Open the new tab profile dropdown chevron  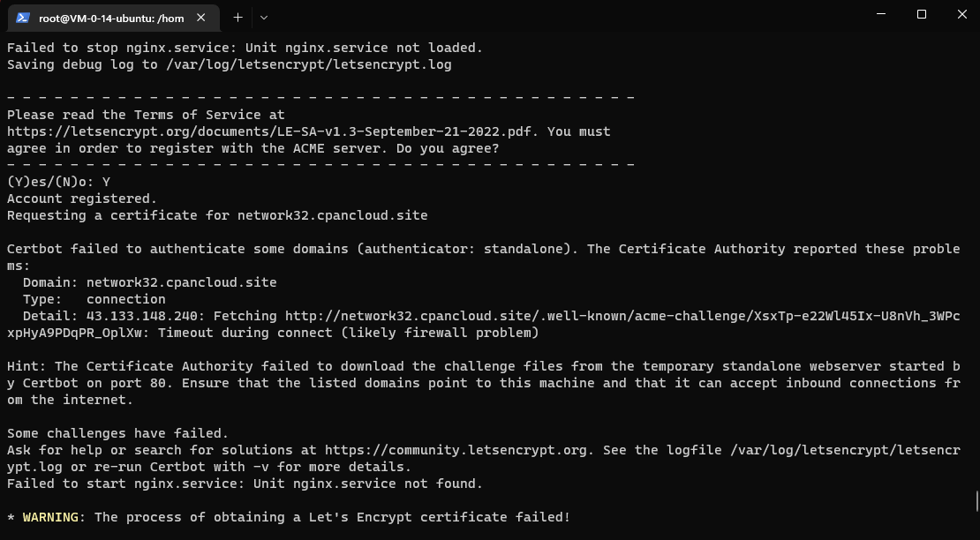[x=262, y=17]
